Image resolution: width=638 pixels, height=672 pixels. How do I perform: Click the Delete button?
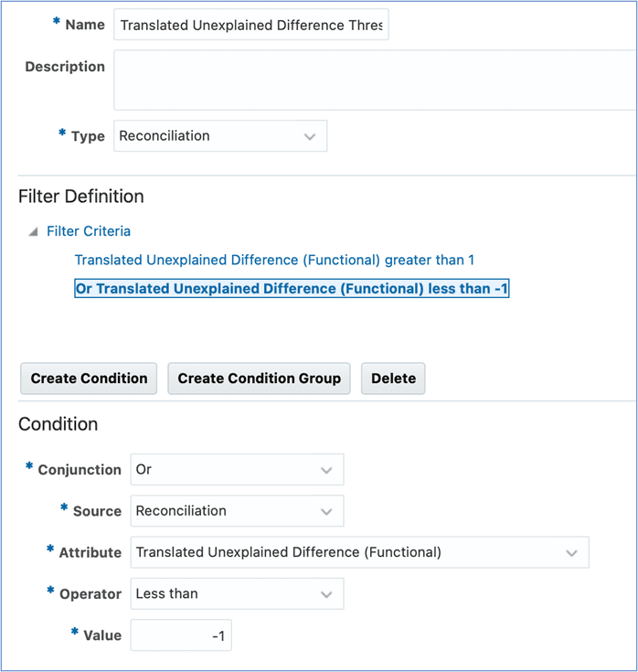393,379
